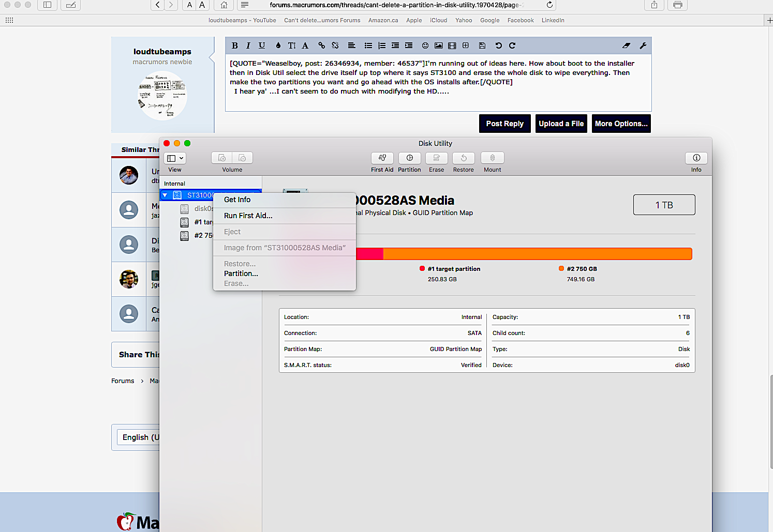
Task: Reload the page in Safari
Action: [549, 5]
